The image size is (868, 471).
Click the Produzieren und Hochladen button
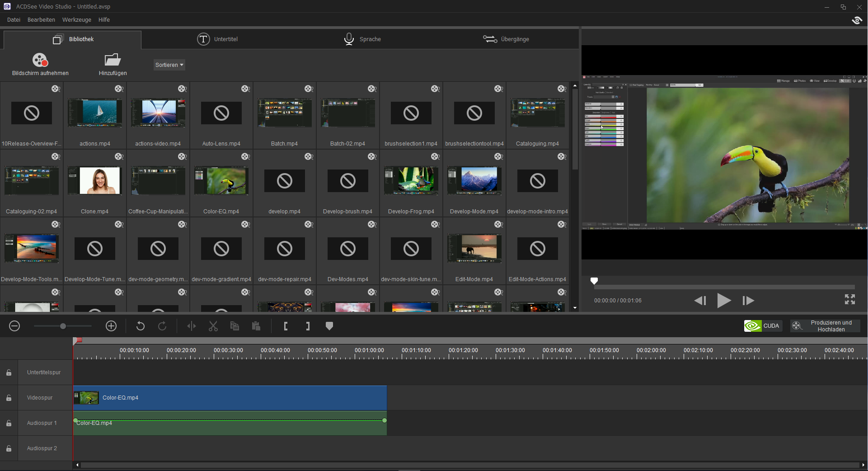pos(825,326)
